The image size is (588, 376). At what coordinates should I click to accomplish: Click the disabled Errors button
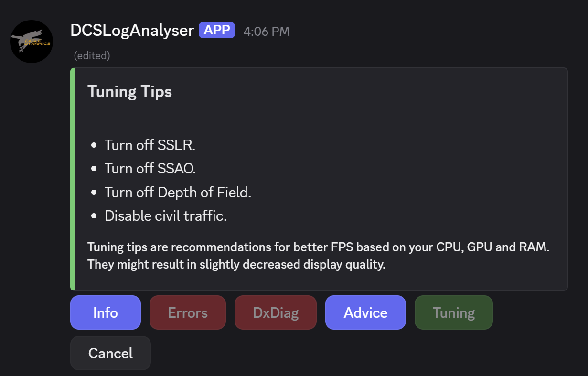pyautogui.click(x=188, y=312)
